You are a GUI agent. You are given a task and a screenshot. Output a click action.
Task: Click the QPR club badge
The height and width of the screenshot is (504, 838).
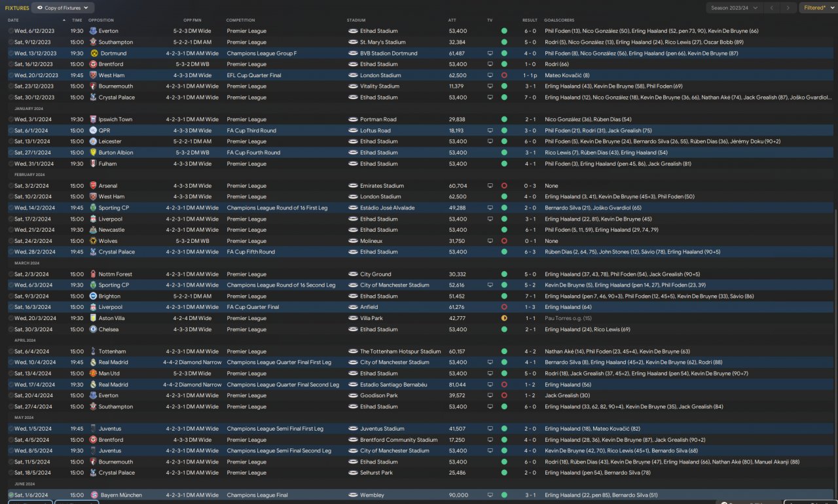94,130
